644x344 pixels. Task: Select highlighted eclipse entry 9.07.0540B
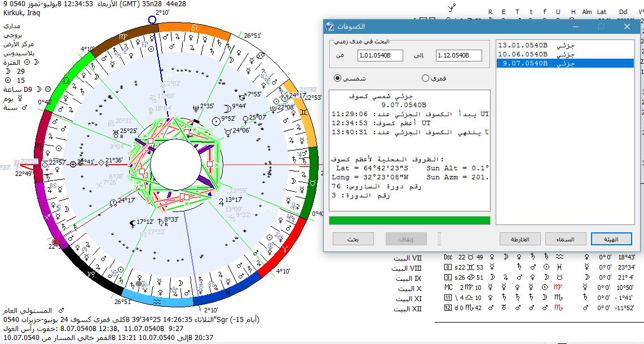tap(565, 63)
